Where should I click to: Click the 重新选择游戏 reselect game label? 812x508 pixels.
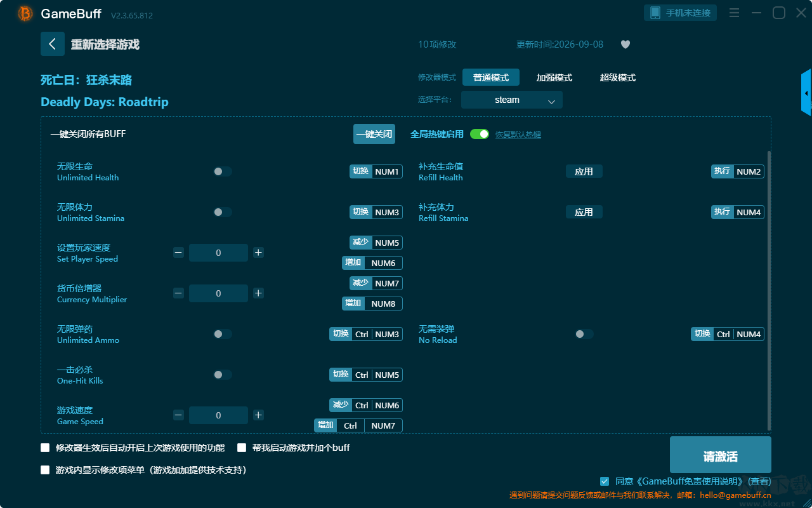[105, 44]
